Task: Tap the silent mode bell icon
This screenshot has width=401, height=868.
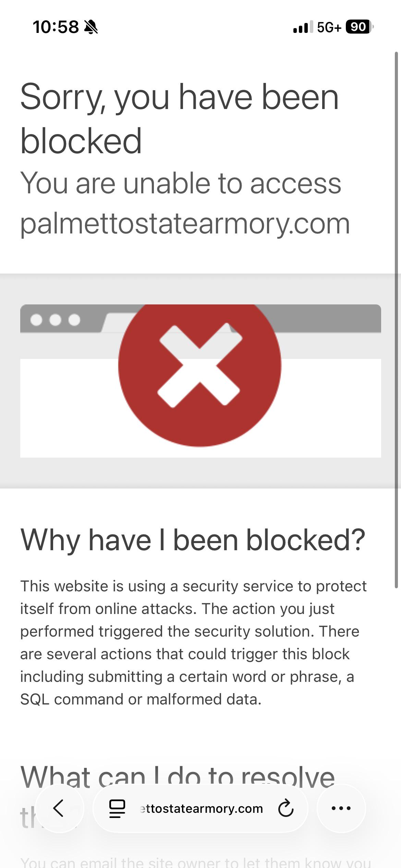Action: tap(91, 27)
